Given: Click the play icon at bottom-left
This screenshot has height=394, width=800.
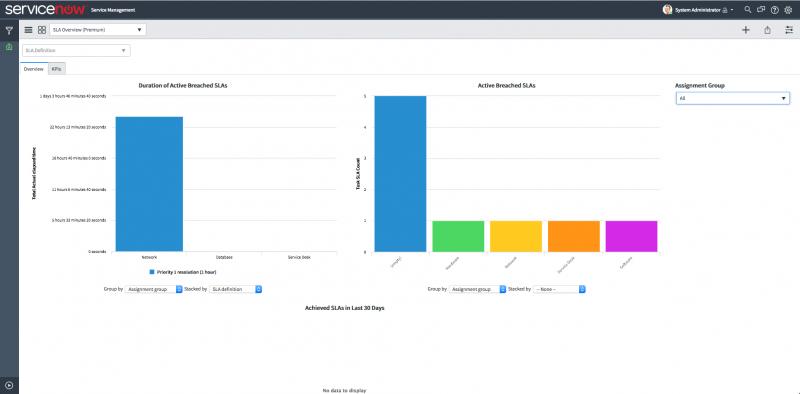Looking at the screenshot, I should [x=9, y=385].
